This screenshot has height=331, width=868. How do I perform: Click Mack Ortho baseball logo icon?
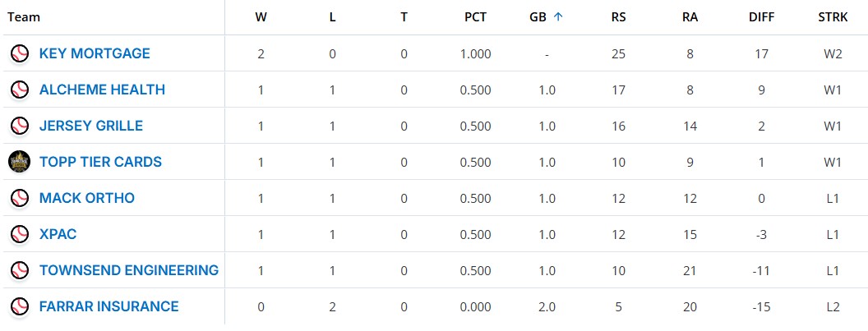19,199
